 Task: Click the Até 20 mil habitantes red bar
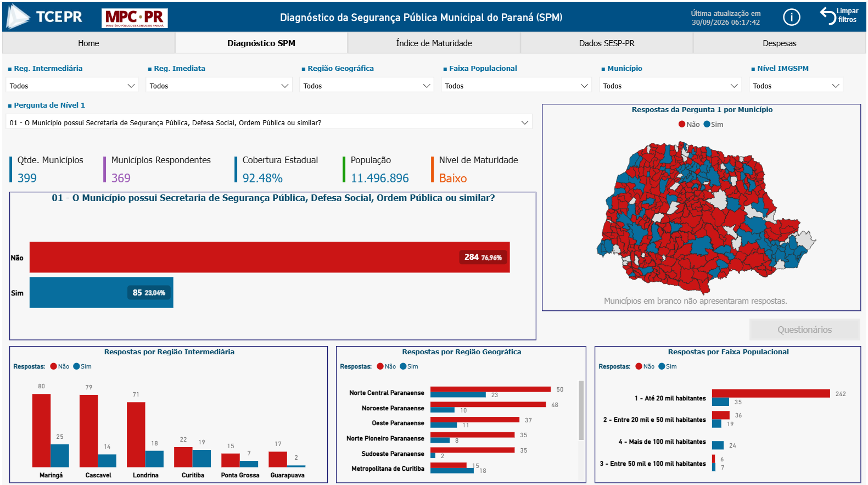(771, 393)
